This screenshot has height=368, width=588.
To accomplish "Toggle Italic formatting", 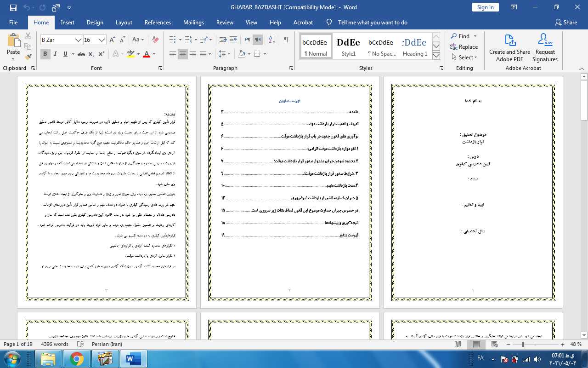I will point(55,54).
